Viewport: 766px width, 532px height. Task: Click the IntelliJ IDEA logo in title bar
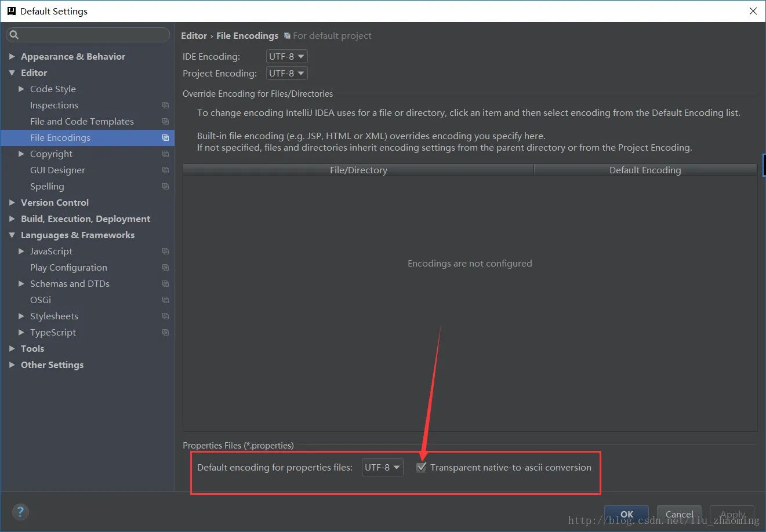(x=11, y=11)
